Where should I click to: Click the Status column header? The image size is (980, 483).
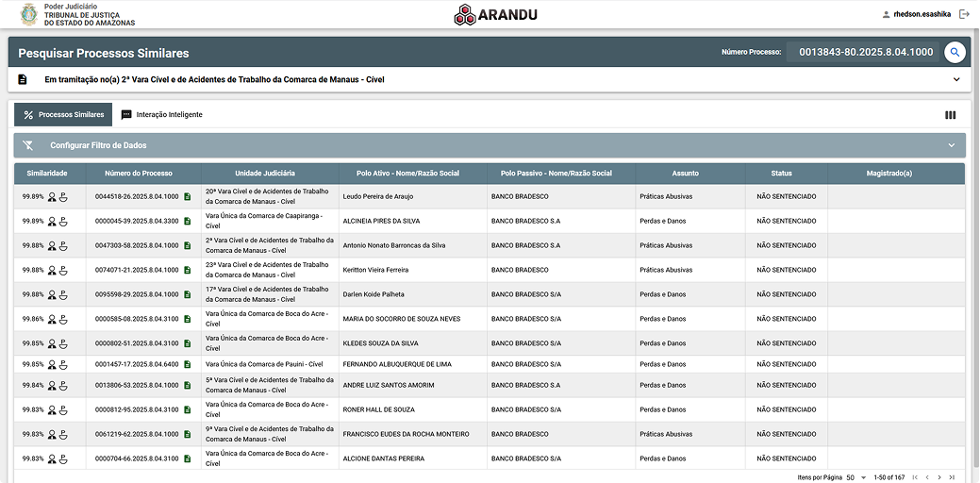coord(781,174)
